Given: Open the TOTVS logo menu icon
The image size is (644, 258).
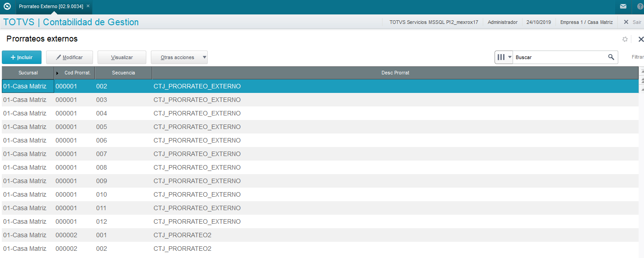Looking at the screenshot, I should tap(7, 6).
